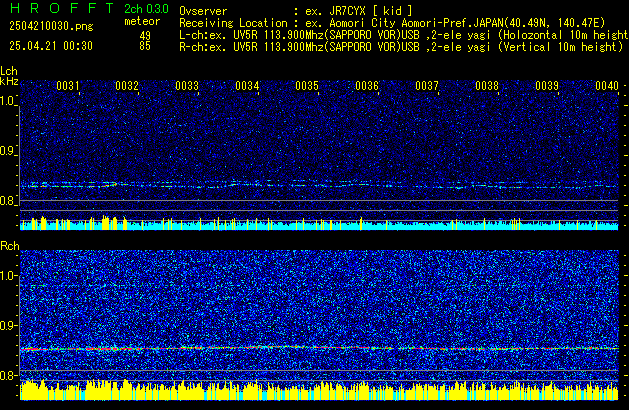Screen dimensions: 629x410
Task: Click time marker 0033 on Lch axis
Action: [x=187, y=86]
